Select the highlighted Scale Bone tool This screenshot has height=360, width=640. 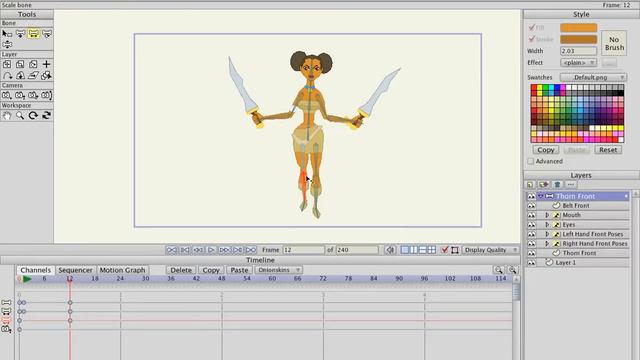[x=33, y=33]
